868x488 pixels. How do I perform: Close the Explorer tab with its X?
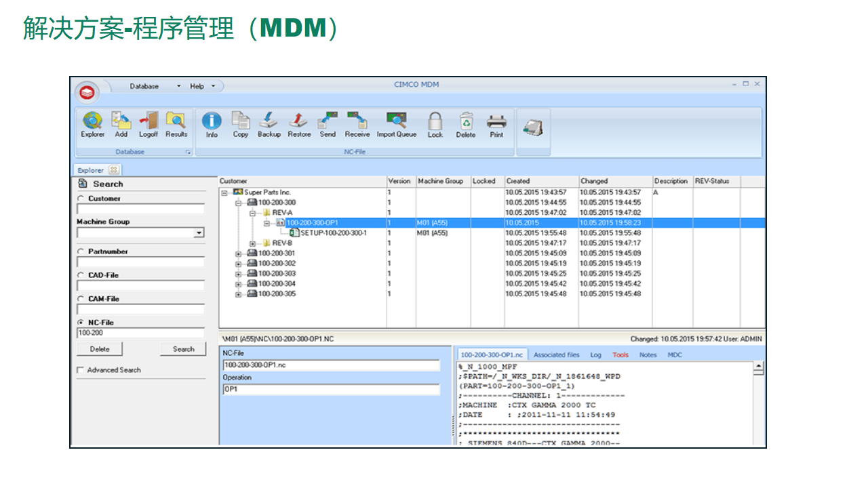[113, 170]
